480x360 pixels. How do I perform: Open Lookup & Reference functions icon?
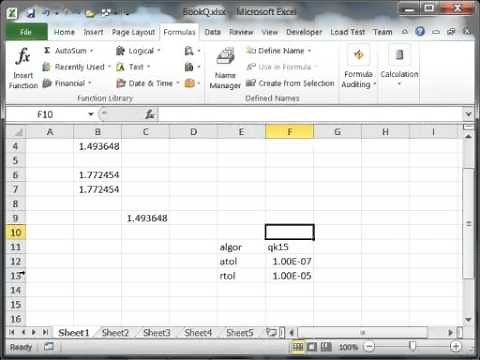(x=192, y=51)
